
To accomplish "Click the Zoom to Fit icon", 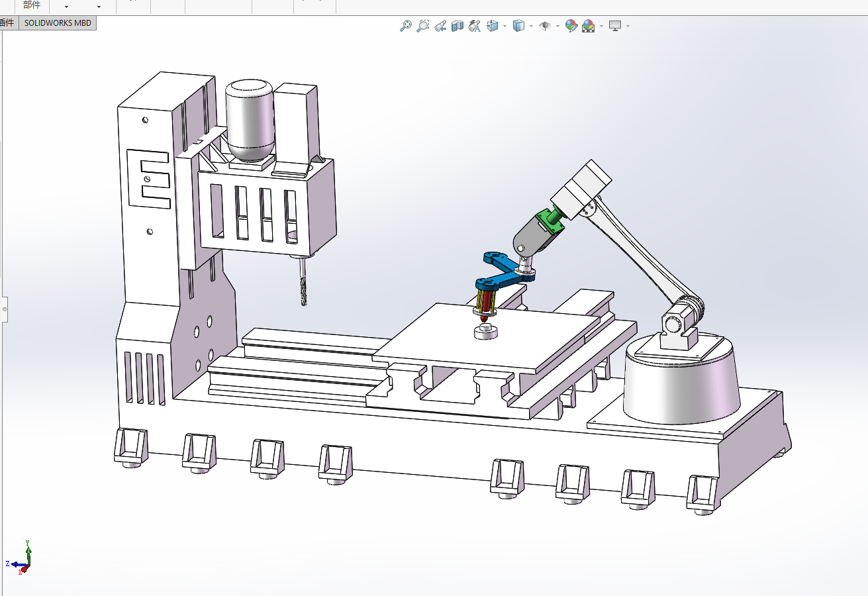I will [406, 26].
